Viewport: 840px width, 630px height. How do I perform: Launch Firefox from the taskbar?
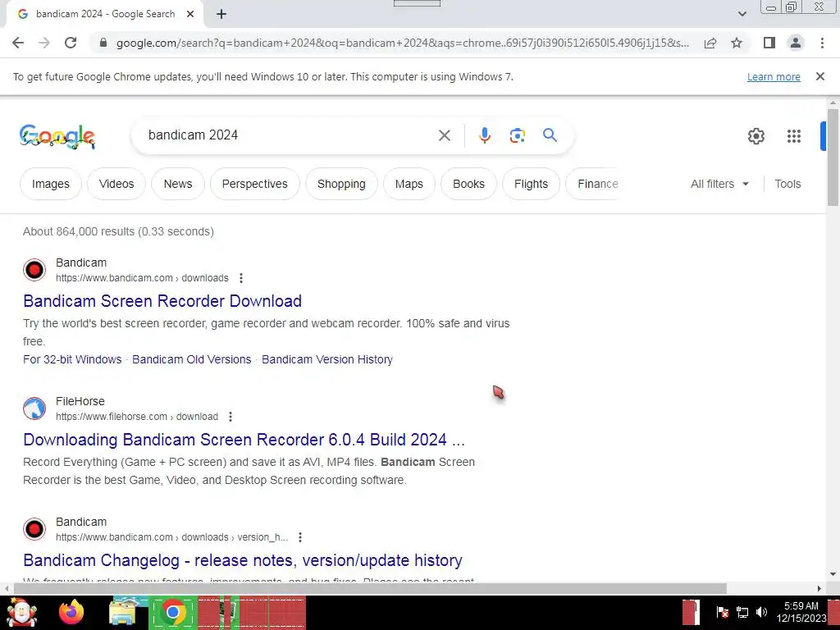point(71,612)
